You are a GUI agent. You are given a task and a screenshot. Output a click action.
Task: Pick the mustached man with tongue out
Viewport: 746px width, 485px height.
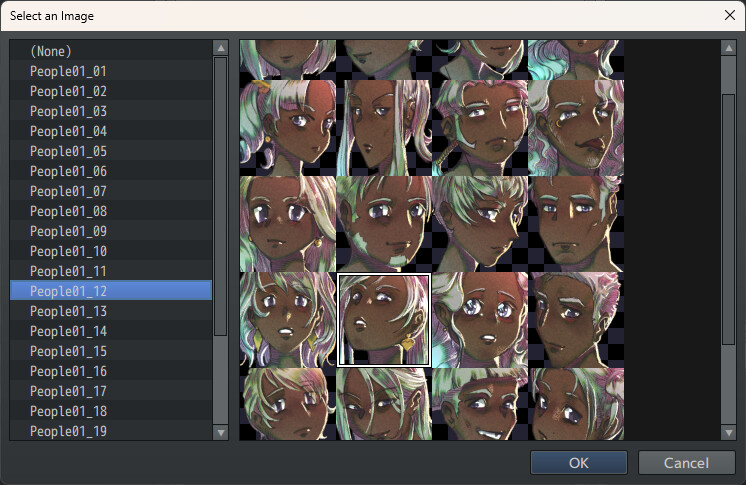tap(575, 128)
